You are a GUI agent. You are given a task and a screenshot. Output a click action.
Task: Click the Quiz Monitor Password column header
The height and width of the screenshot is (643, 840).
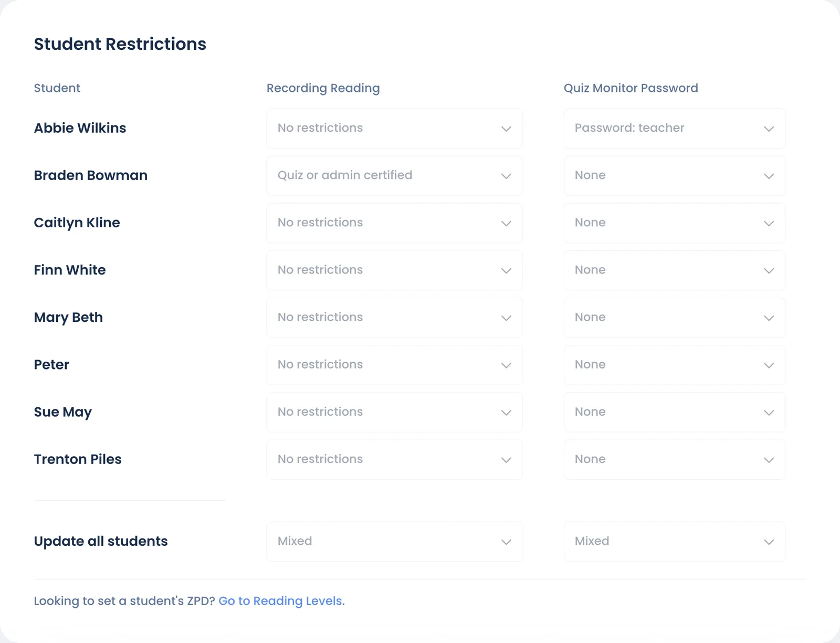tap(631, 88)
